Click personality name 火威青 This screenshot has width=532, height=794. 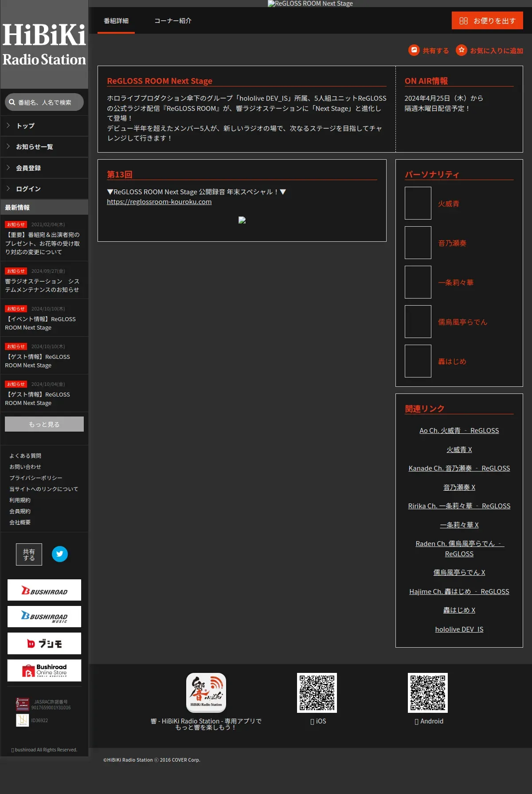coord(449,204)
